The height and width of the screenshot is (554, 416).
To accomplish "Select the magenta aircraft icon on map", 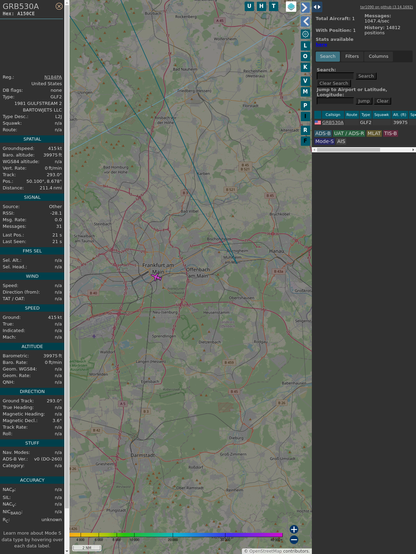I will coord(157,277).
